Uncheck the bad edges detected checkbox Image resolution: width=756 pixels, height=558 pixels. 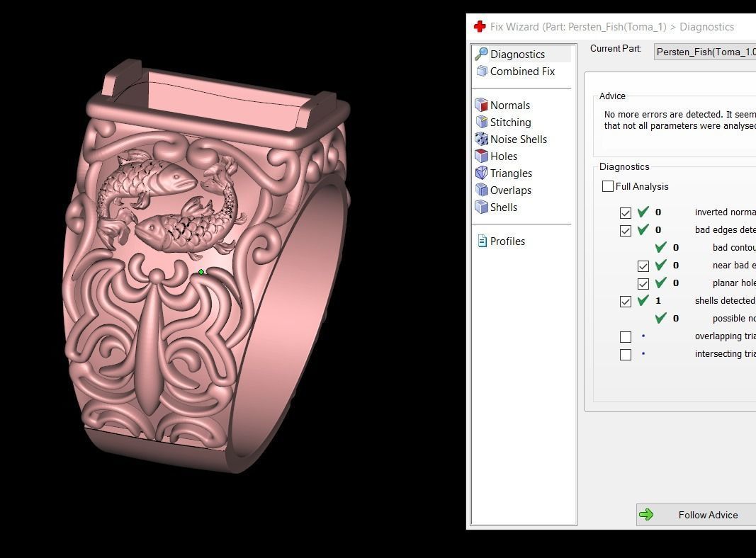626,231
